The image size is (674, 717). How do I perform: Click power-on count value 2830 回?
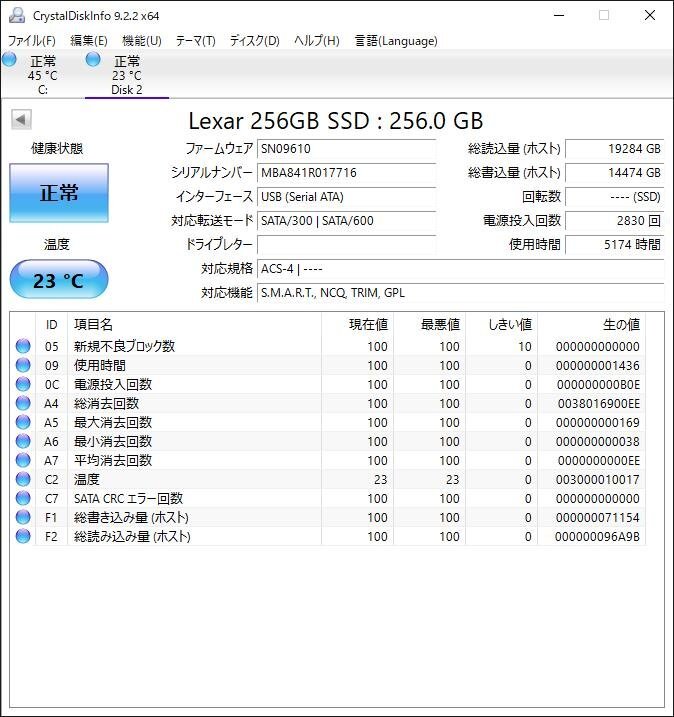(x=615, y=221)
